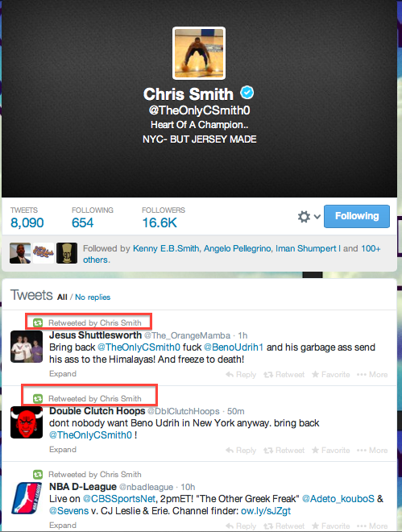Screen dimensions: 402x532
Task: Open More options on Double Clutch Hoops tweet
Action: [372, 451]
